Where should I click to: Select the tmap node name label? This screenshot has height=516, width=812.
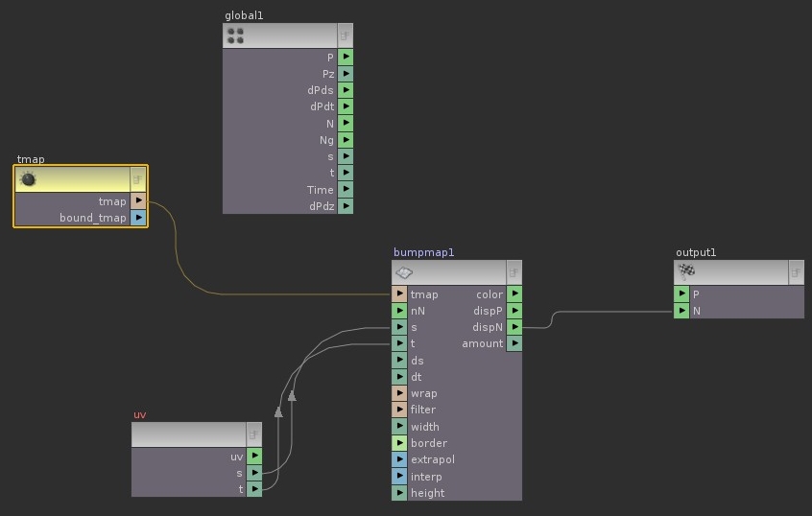click(x=31, y=159)
